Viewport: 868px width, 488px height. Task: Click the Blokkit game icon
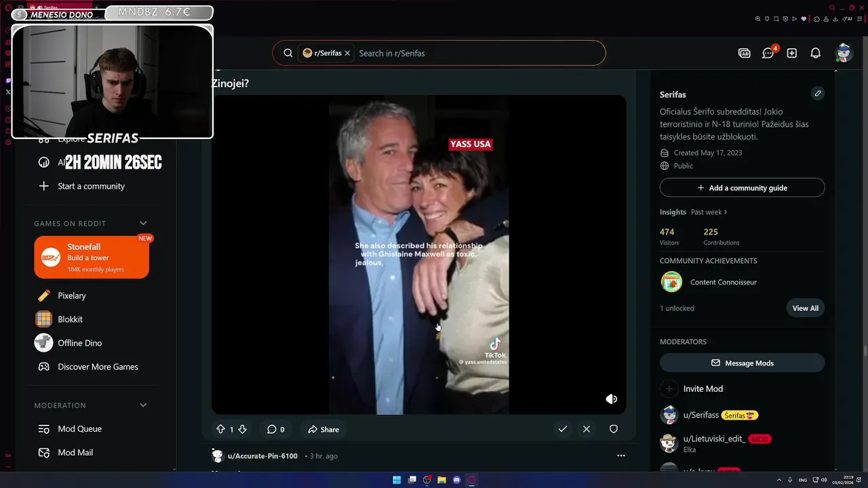click(44, 319)
